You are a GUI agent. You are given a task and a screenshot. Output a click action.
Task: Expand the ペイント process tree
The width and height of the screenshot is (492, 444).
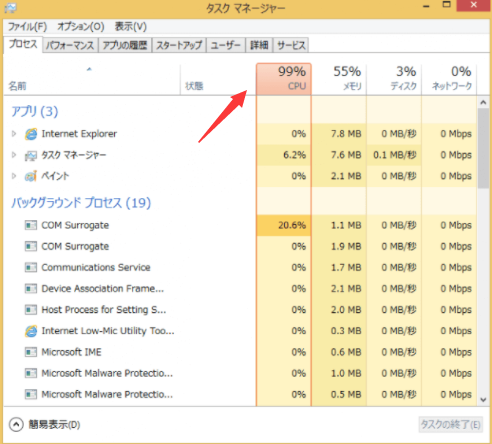click(x=14, y=176)
